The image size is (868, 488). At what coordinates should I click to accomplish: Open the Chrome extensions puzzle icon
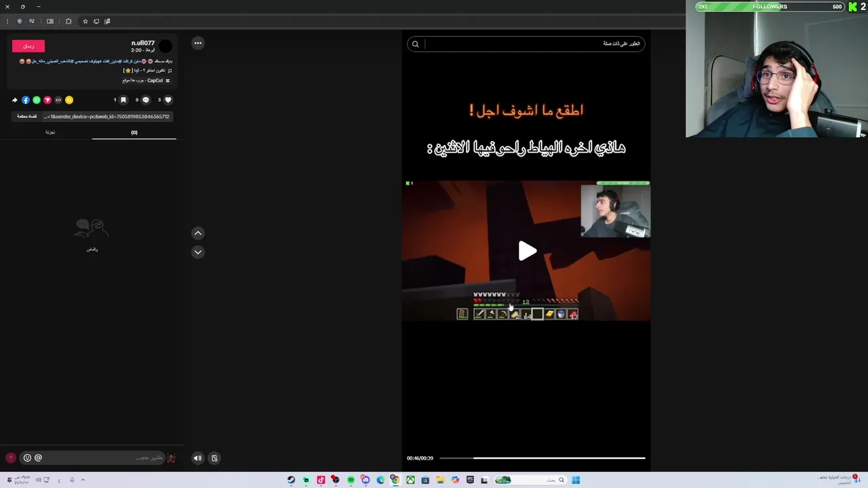coord(68,21)
